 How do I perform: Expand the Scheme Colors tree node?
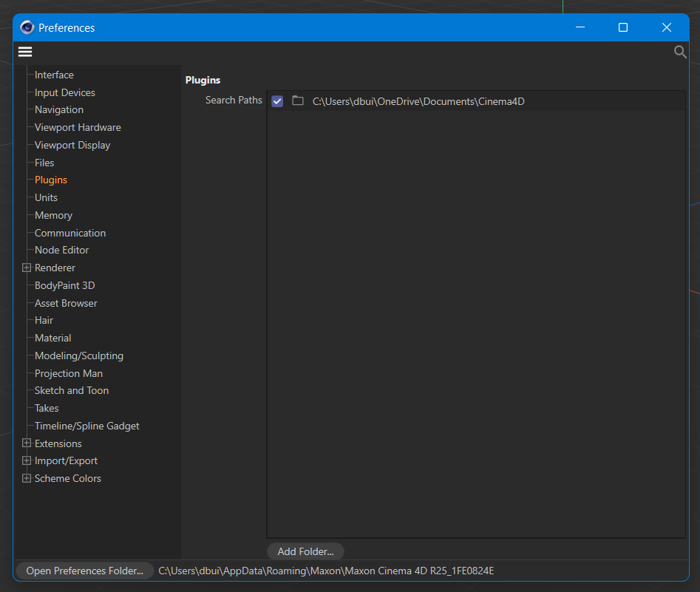[x=27, y=478]
